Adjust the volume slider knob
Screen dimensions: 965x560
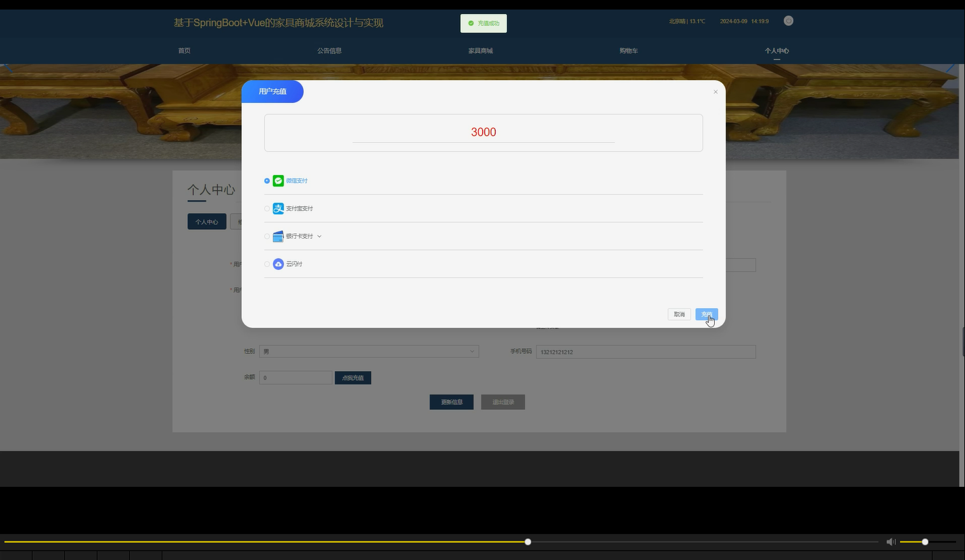point(925,542)
